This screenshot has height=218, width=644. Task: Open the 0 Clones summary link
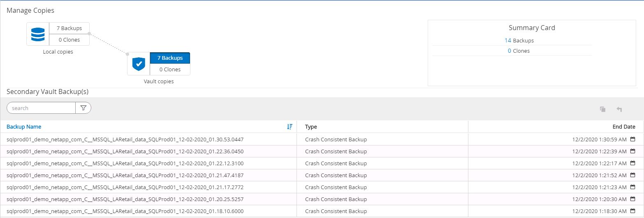pyautogui.click(x=509, y=51)
